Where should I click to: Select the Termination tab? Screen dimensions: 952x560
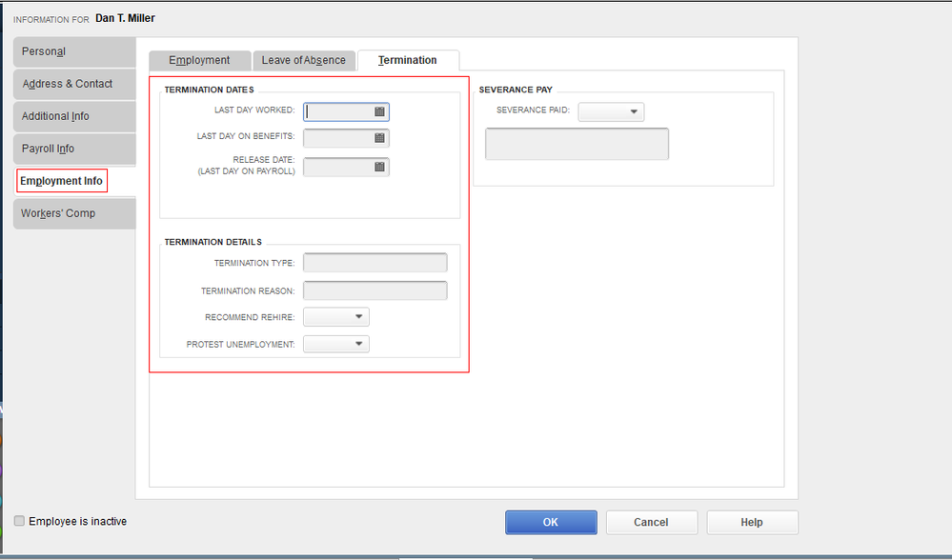pyautogui.click(x=408, y=60)
